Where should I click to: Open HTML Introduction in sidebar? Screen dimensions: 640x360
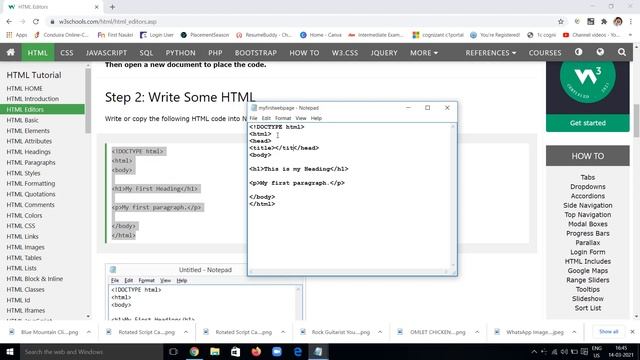[33, 99]
